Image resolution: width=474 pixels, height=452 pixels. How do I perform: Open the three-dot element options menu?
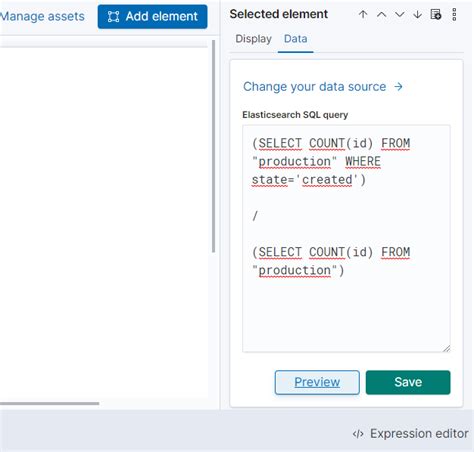[x=454, y=15]
